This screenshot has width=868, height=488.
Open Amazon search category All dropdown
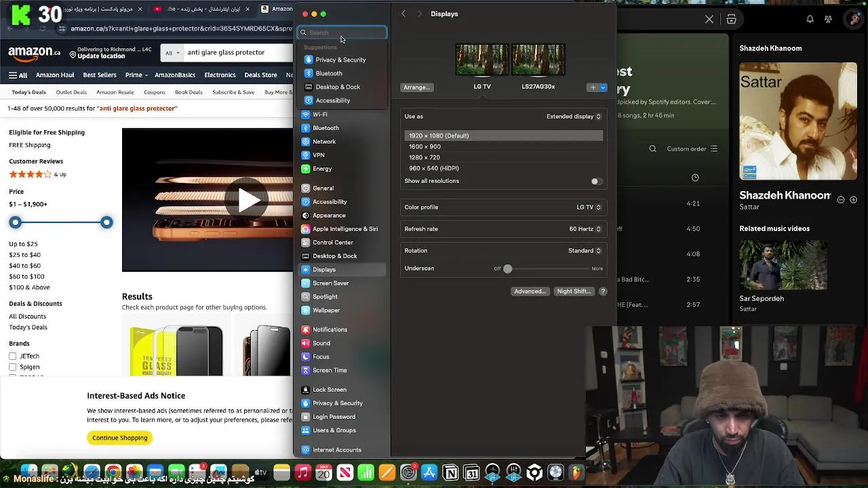(x=172, y=52)
